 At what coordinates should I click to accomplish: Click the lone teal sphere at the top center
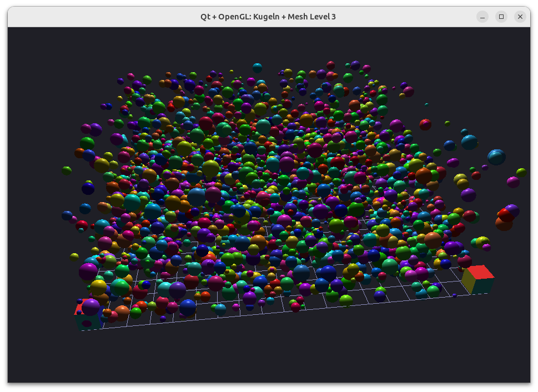point(257,68)
